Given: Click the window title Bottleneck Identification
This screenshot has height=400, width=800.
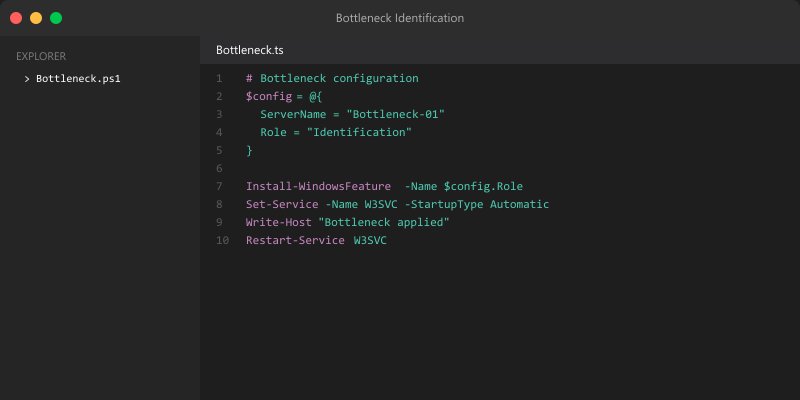Looking at the screenshot, I should [x=399, y=18].
